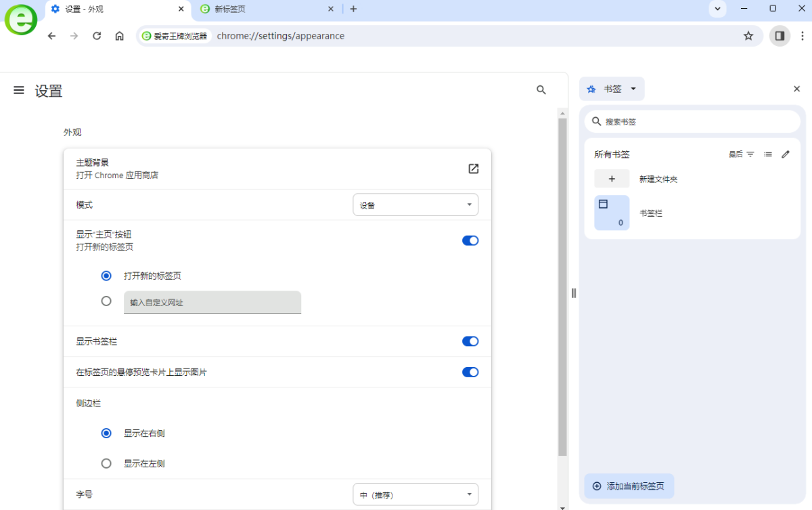Open the 书签 panel dropdown arrow
The height and width of the screenshot is (510, 812).
tap(633, 89)
